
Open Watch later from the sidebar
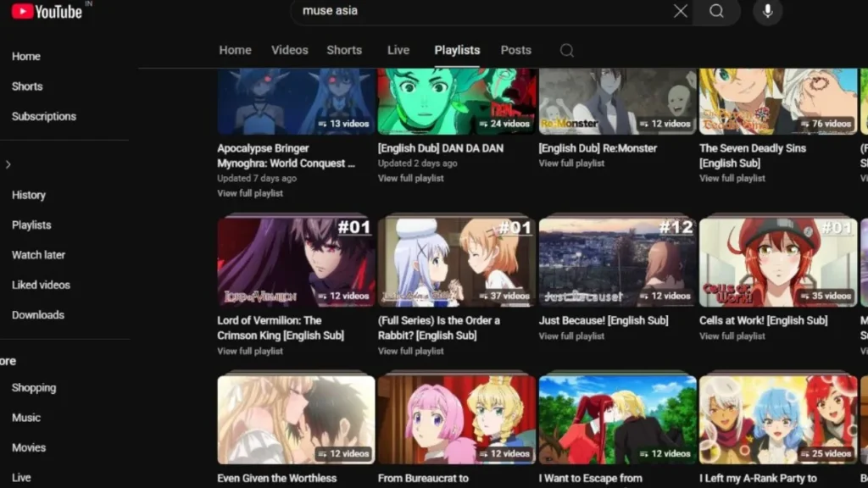pos(41,255)
